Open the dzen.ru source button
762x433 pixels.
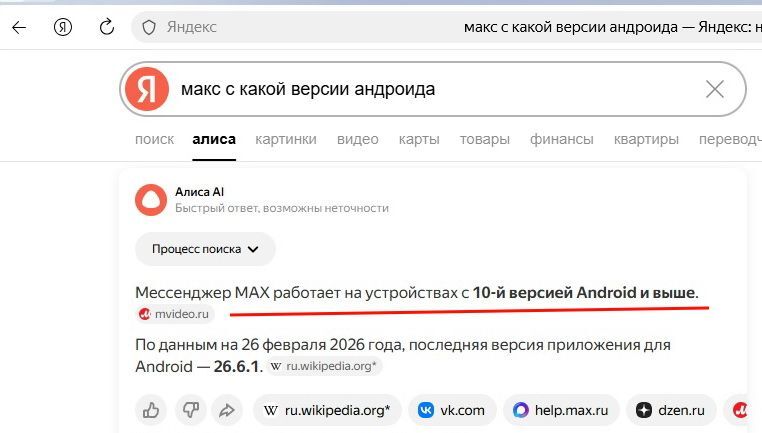coord(671,410)
